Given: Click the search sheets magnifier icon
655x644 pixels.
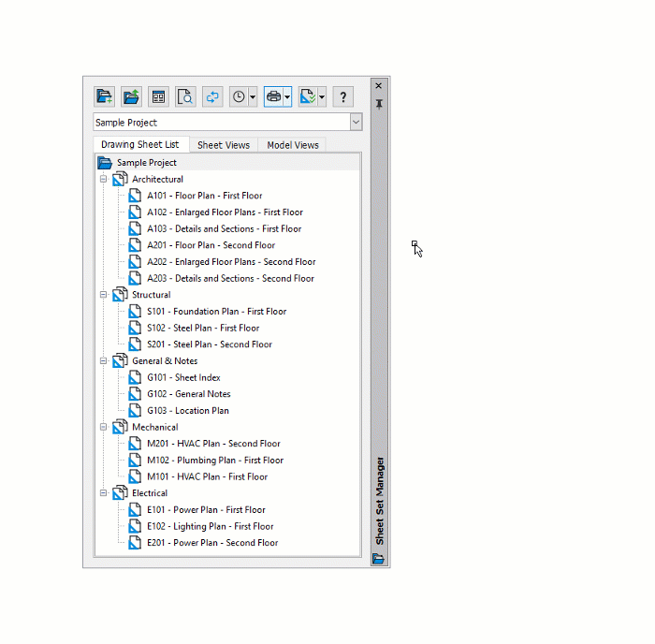Looking at the screenshot, I should pyautogui.click(x=185, y=96).
